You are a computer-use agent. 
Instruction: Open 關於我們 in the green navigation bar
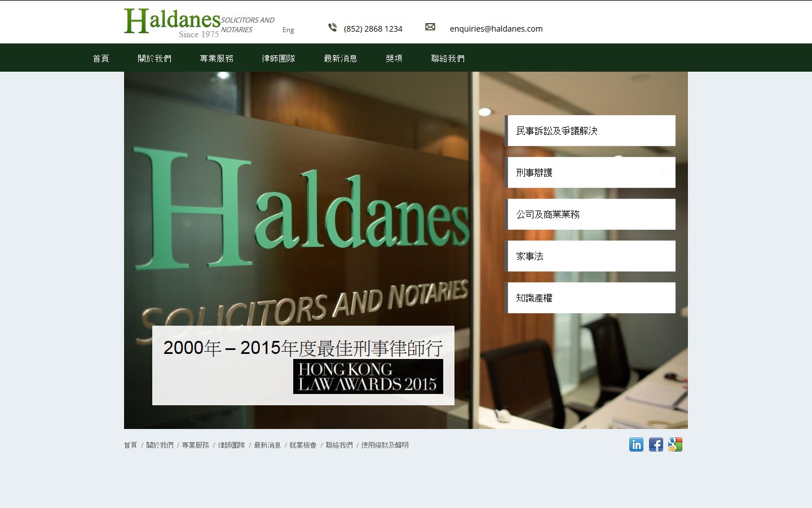coord(155,58)
